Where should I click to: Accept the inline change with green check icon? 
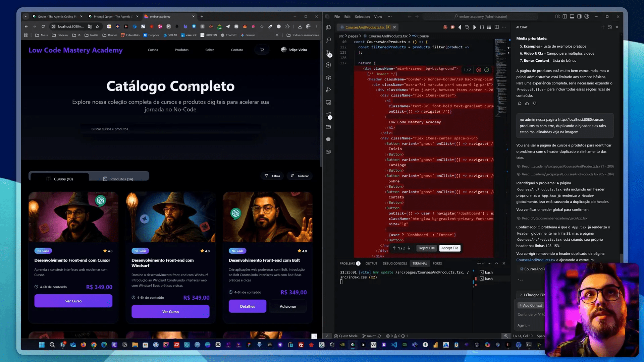coord(487,70)
